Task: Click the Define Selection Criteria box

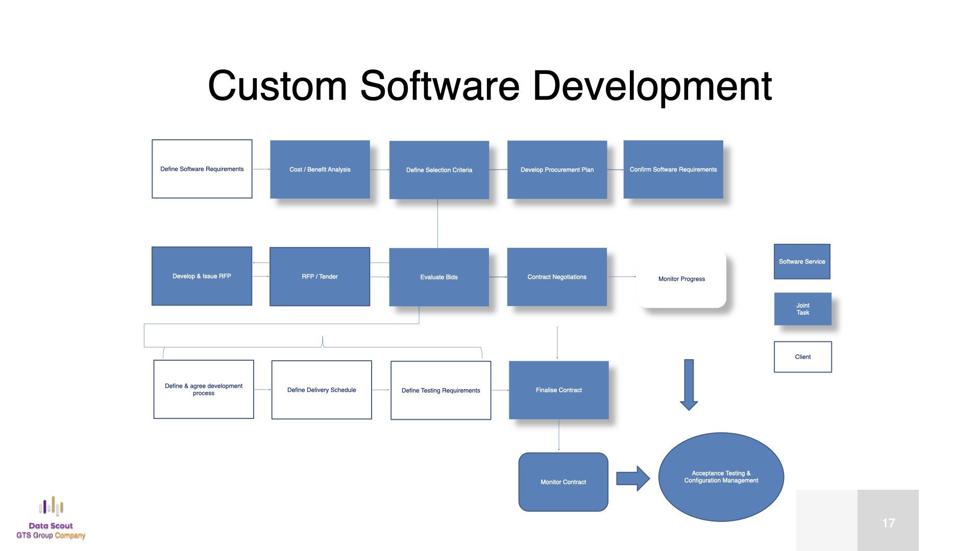Action: pos(439,170)
